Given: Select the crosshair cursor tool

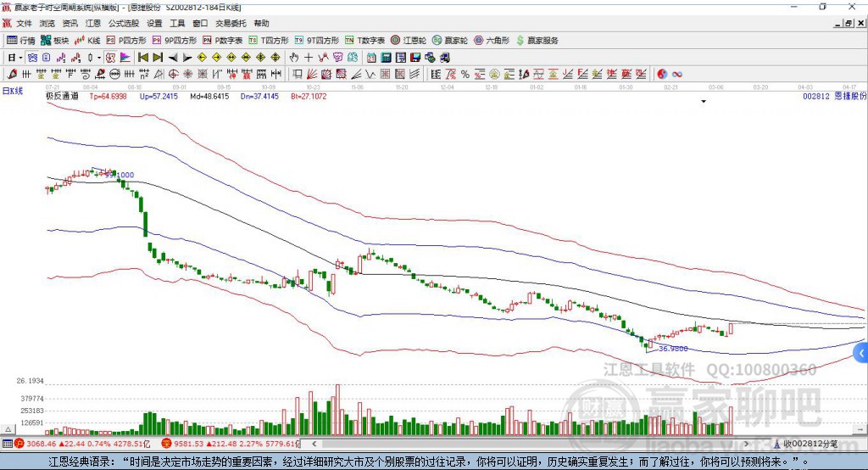Looking at the screenshot, I should coord(309,58).
